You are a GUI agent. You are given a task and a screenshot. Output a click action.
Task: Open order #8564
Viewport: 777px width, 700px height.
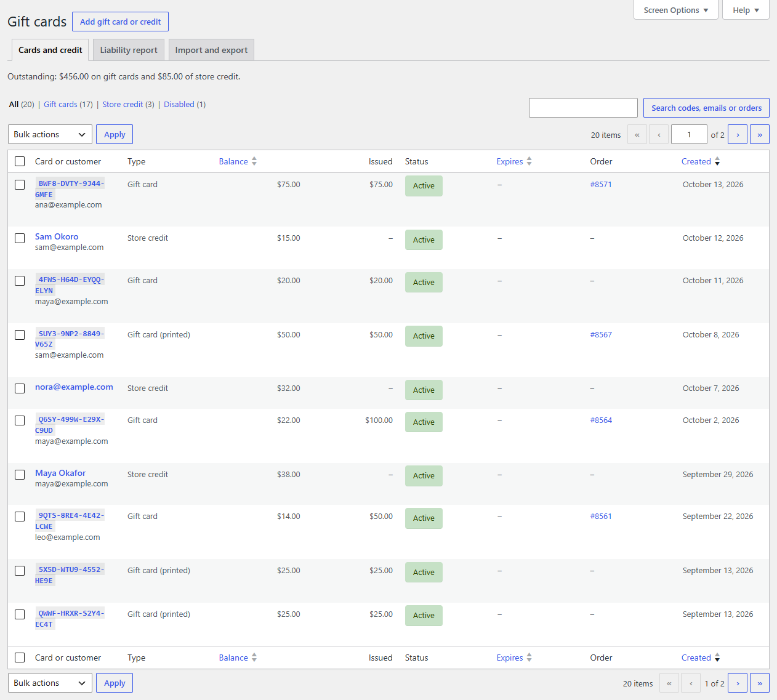click(601, 420)
